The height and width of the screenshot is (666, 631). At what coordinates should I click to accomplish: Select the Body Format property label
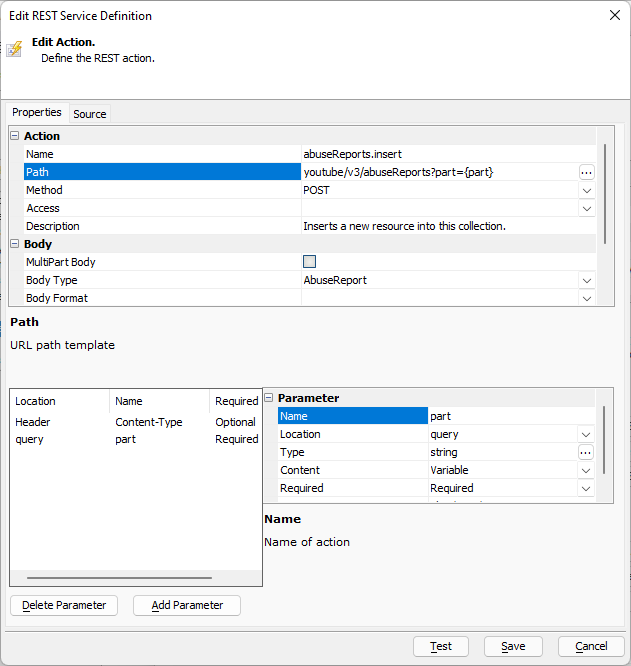(x=162, y=298)
